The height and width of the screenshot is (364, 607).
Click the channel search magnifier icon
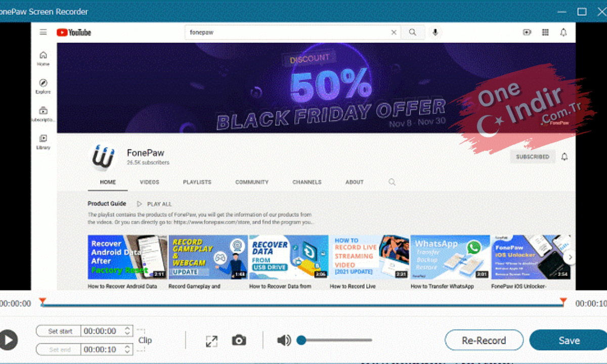point(392,182)
